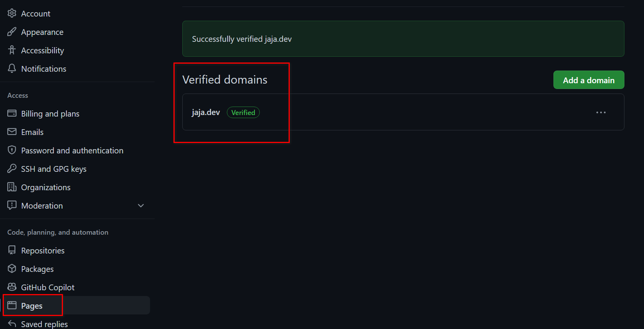Image resolution: width=644 pixels, height=329 pixels.
Task: Click the Add a domain button
Action: click(x=588, y=80)
